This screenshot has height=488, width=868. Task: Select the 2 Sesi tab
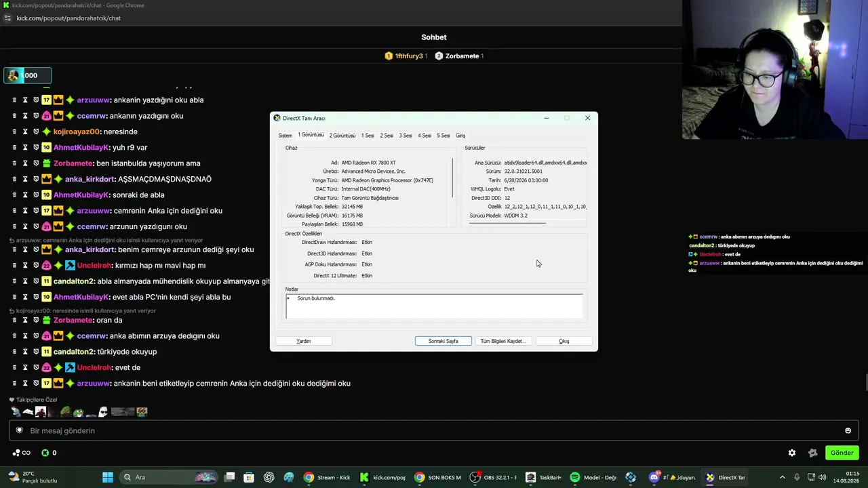tap(387, 136)
